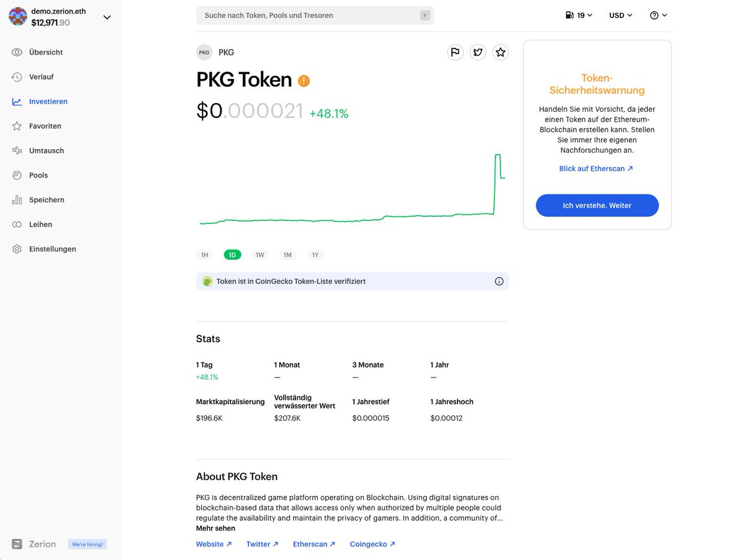Click the Einstellungen gear icon
This screenshot has height=560, width=745.
17,249
